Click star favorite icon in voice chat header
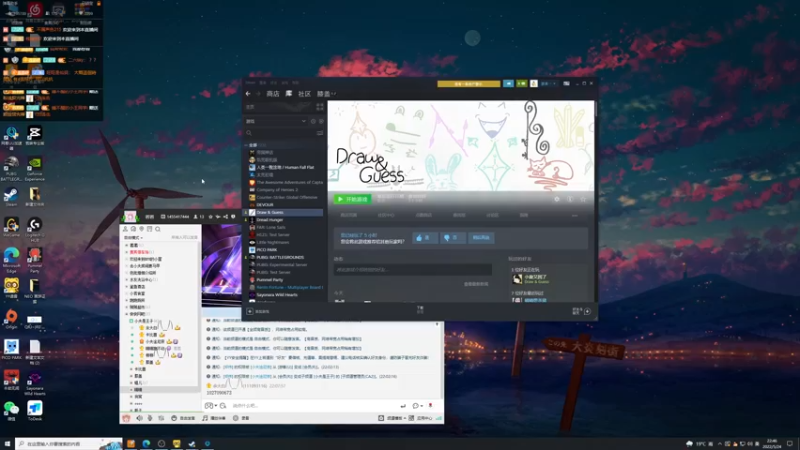This screenshot has height=450, width=800. point(210,217)
